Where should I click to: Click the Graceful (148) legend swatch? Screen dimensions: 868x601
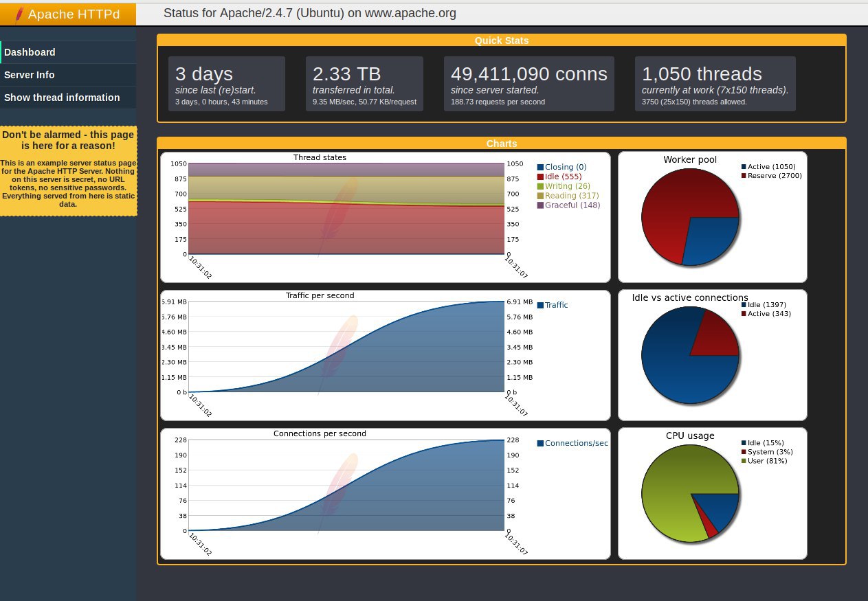[x=540, y=205]
